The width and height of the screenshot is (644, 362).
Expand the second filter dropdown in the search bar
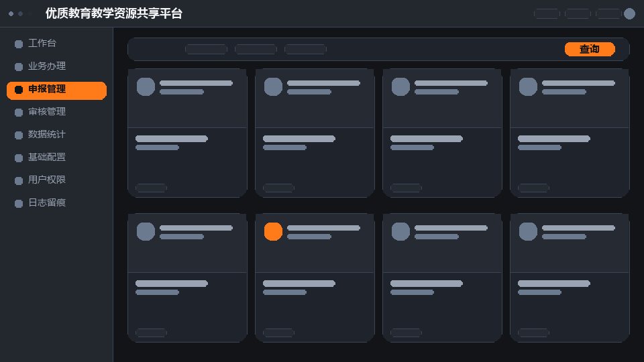point(256,49)
